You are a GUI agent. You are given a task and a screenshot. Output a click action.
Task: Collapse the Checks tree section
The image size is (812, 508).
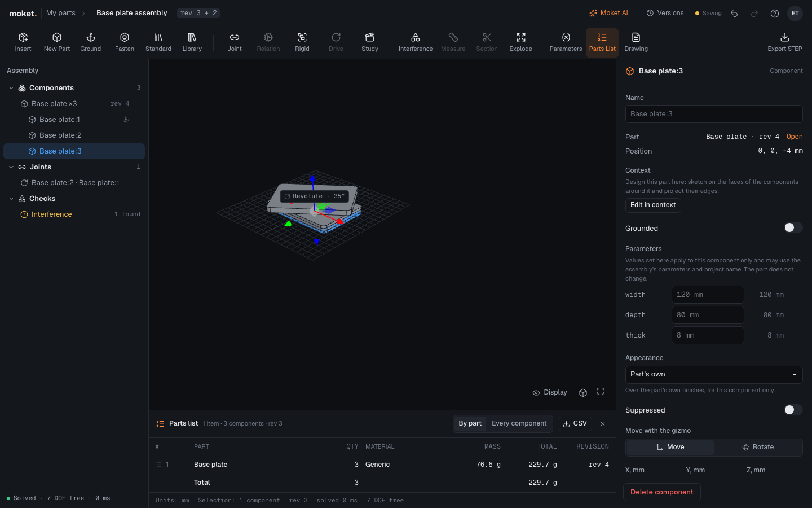(11, 199)
